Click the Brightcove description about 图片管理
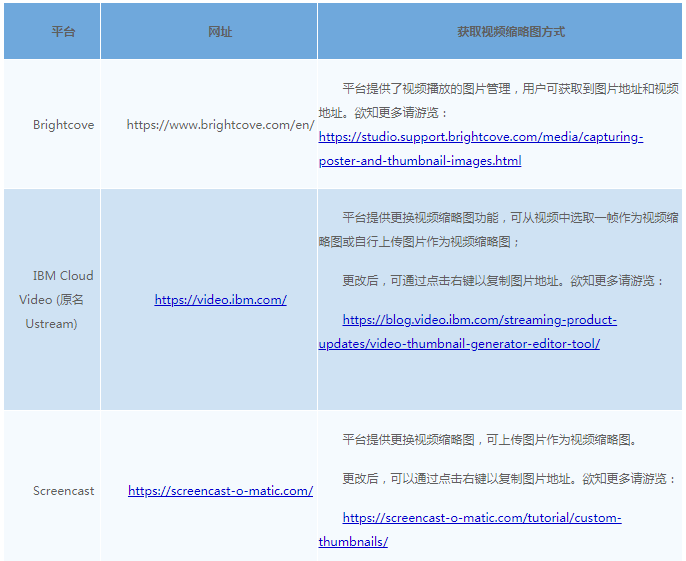 coord(499,101)
